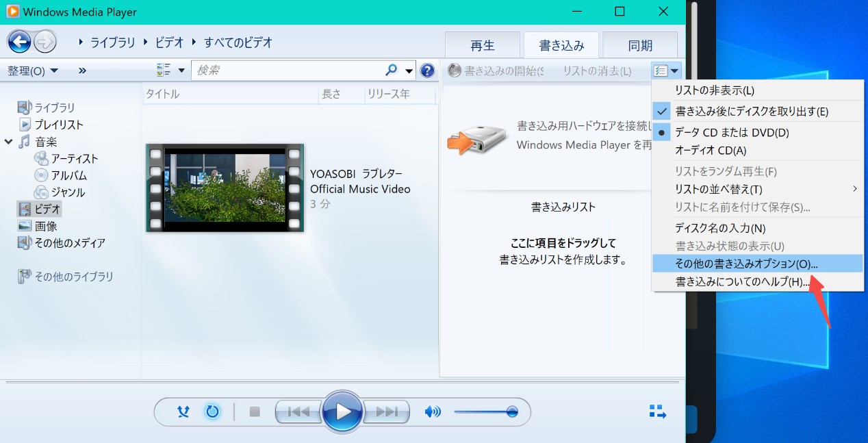This screenshot has height=443, width=868.
Task: Open the burn options checklist icon
Action: coord(661,71)
